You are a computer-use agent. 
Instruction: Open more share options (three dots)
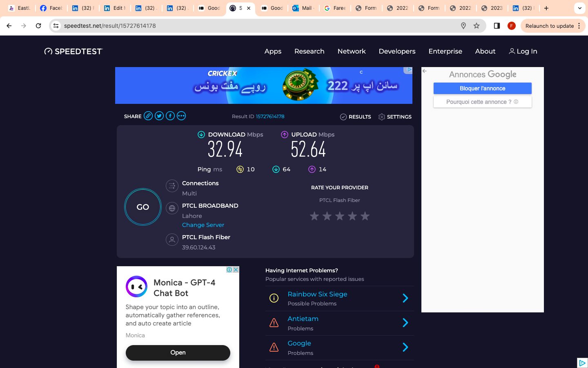181,116
